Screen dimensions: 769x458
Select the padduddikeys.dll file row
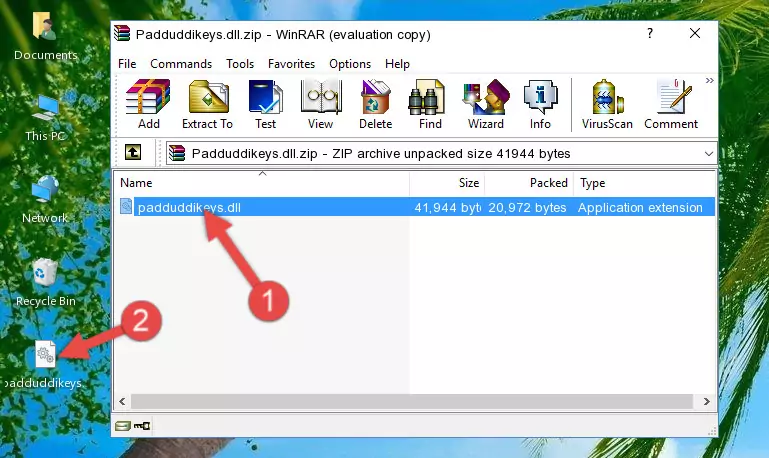[x=415, y=207]
